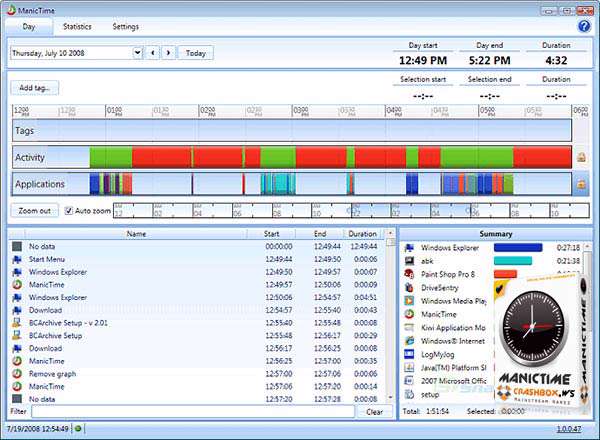
Task: Clear the filter with Clear button
Action: [x=375, y=412]
